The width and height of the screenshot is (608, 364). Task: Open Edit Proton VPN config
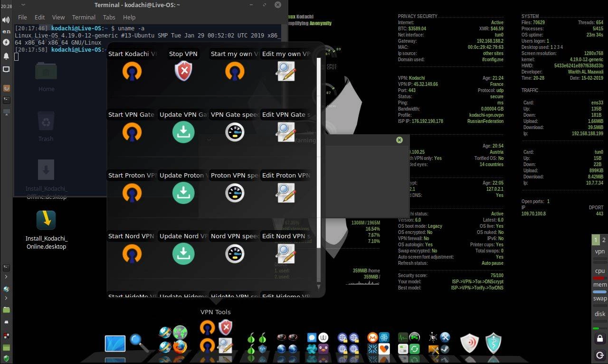pyautogui.click(x=286, y=193)
